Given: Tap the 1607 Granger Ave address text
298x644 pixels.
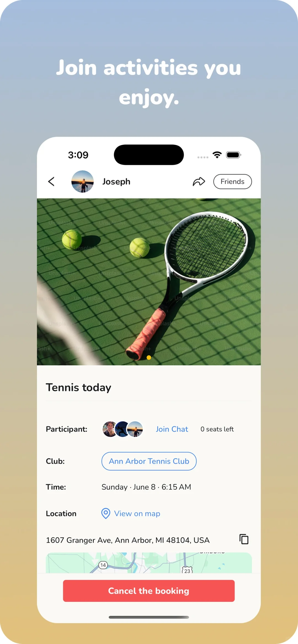Looking at the screenshot, I should (128, 540).
